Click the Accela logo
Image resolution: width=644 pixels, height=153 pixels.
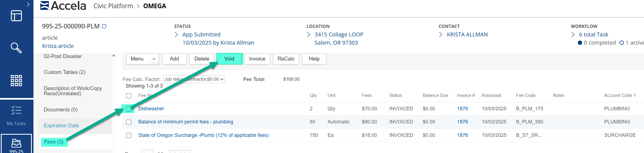point(63,6)
